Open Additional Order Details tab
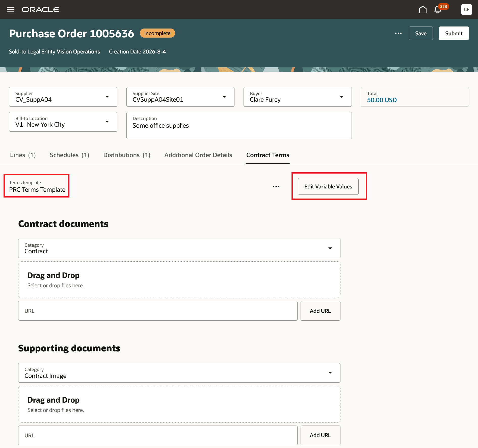This screenshot has width=478, height=448. 198,155
